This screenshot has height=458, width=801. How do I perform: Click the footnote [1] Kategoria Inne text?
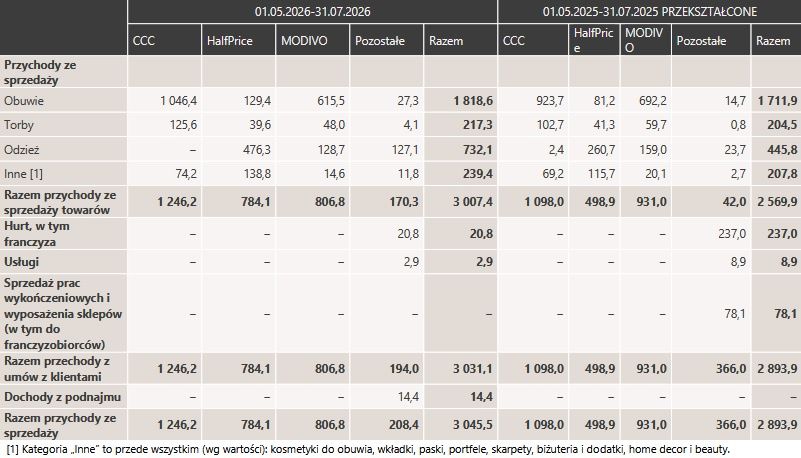click(x=368, y=449)
